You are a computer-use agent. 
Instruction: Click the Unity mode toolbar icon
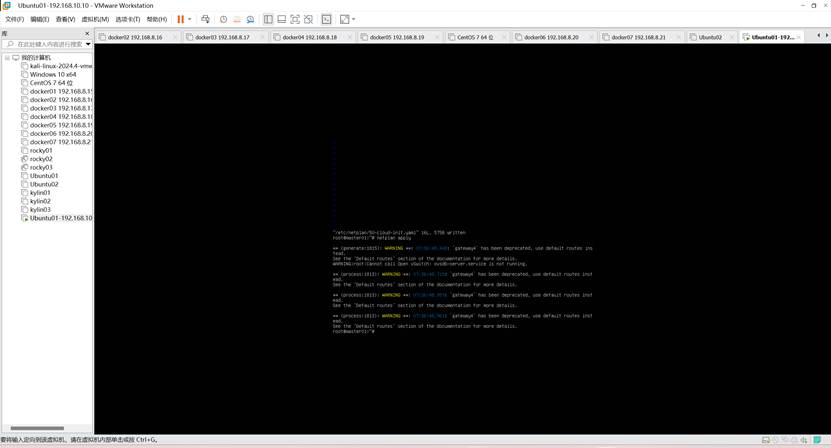click(308, 19)
